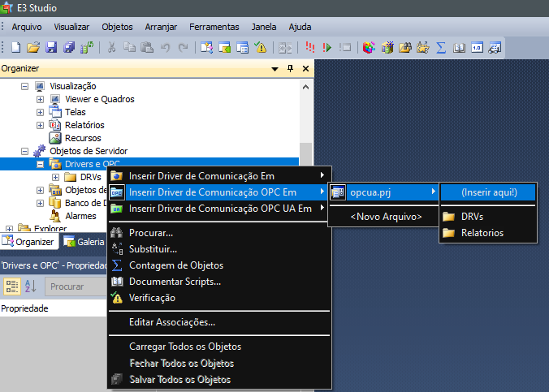
Task: Click Editar Associações... menu item
Action: pyautogui.click(x=219, y=322)
